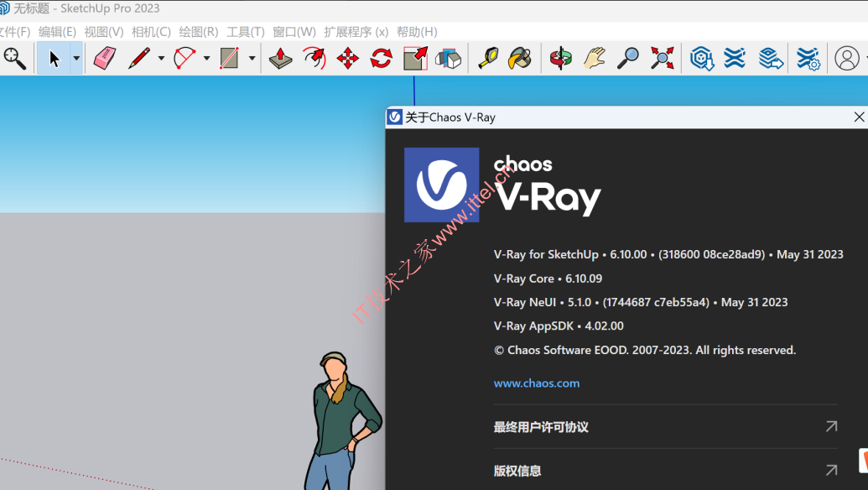Screen dimensions: 868x490
Task: Open the Select tool dropdown arrow
Action: point(76,58)
